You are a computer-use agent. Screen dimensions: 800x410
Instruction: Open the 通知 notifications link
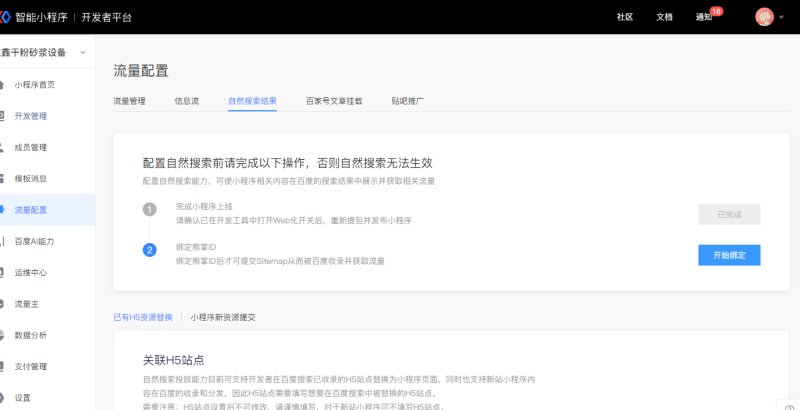705,17
